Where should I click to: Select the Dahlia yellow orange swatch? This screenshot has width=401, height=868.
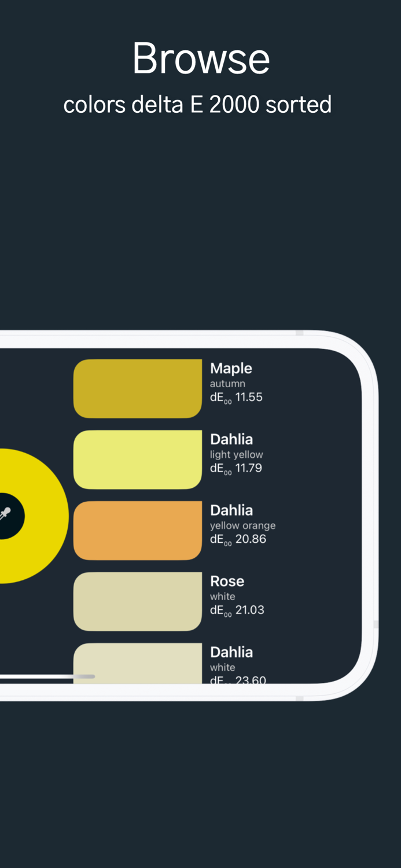[x=137, y=530]
